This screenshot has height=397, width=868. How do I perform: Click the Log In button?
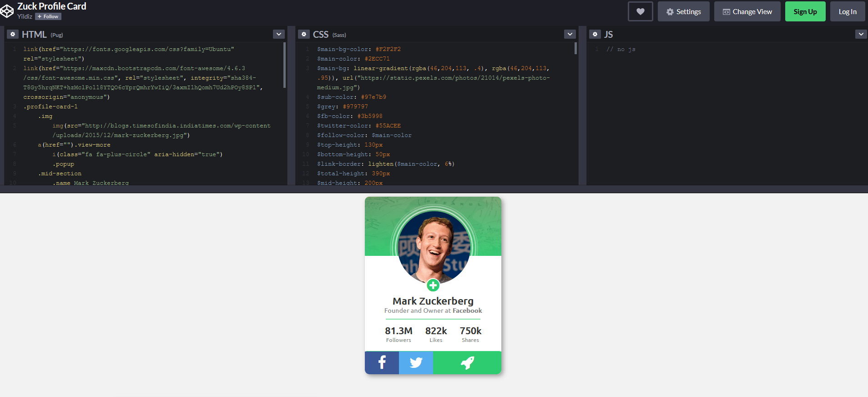click(x=848, y=11)
